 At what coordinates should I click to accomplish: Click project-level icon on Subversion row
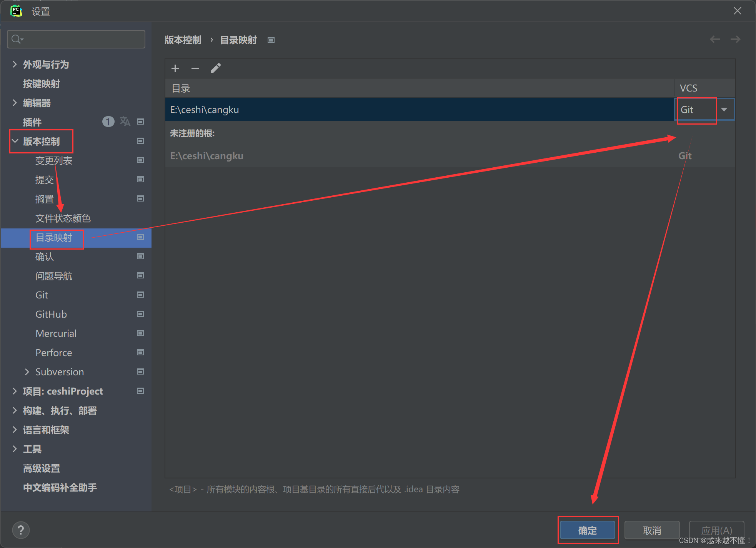click(140, 371)
